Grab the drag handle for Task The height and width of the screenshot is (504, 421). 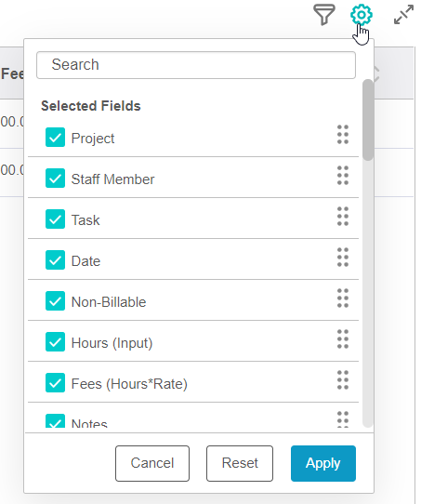click(343, 216)
